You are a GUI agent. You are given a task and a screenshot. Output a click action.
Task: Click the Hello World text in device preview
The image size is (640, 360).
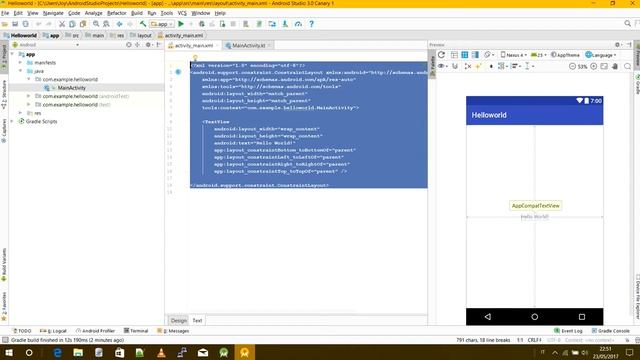pos(535,217)
